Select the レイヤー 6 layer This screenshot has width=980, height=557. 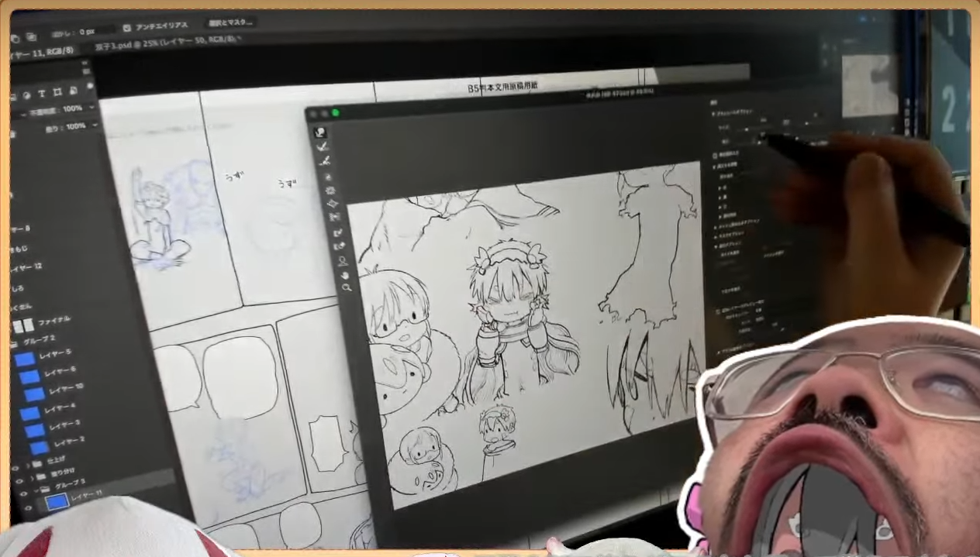coord(60,372)
